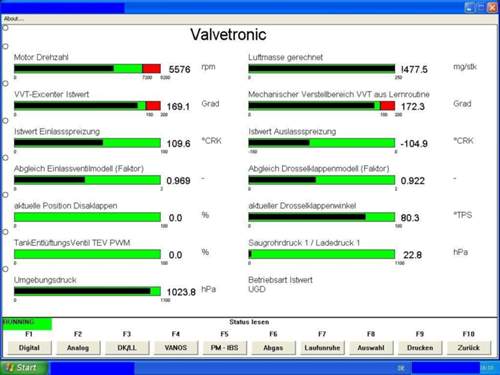Image resolution: width=500 pixels, height=375 pixels.
Task: Click the rpm unit label
Action: 208,67
